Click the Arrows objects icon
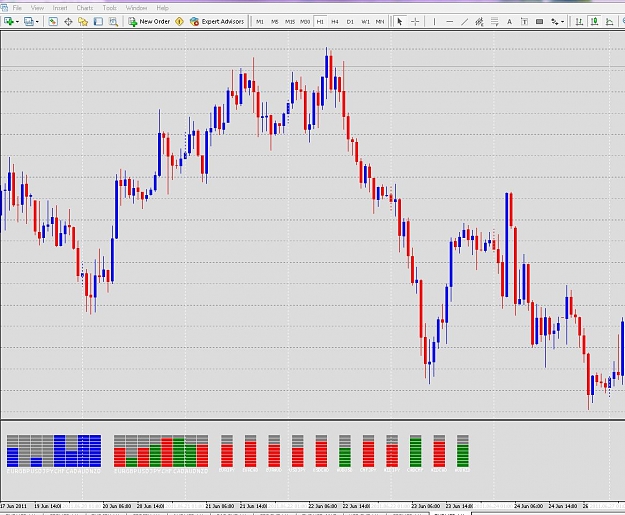This screenshot has width=625, height=515. 554,22
